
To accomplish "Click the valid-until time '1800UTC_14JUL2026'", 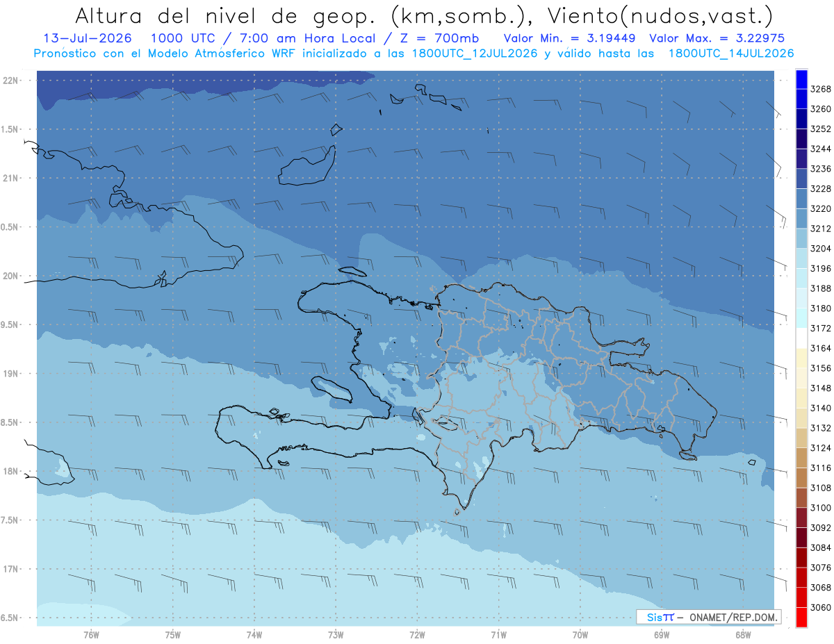I will click(x=731, y=53).
